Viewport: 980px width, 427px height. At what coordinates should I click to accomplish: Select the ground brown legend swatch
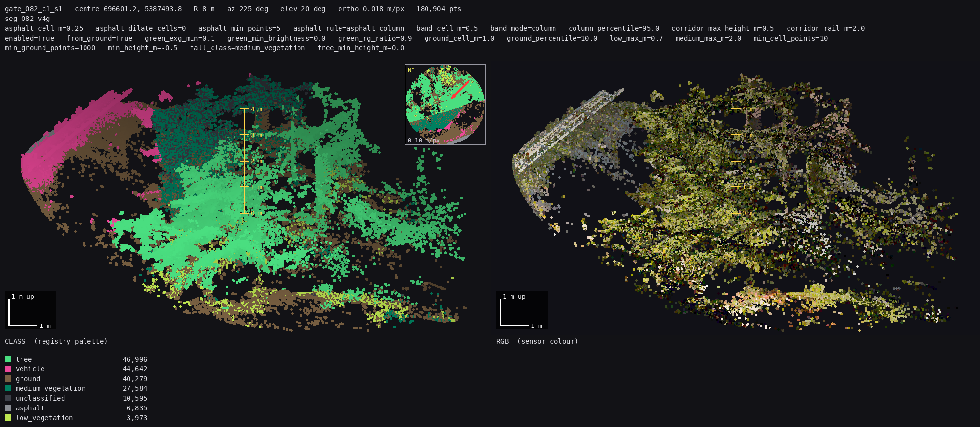[x=8, y=379]
